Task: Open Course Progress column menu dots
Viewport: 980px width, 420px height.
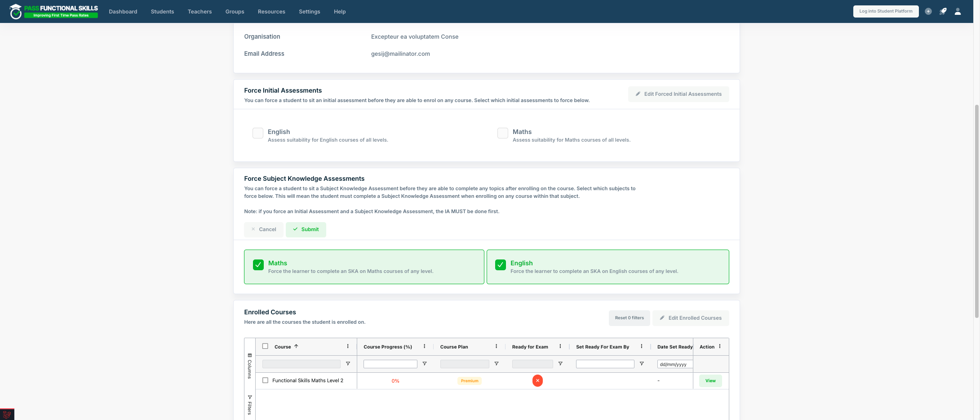Action: [x=424, y=346]
